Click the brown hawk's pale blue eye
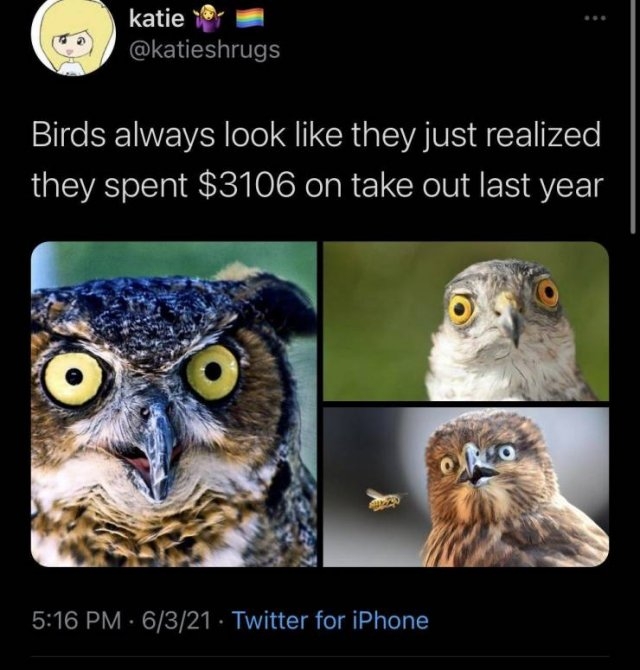The height and width of the screenshot is (670, 640). click(x=507, y=454)
